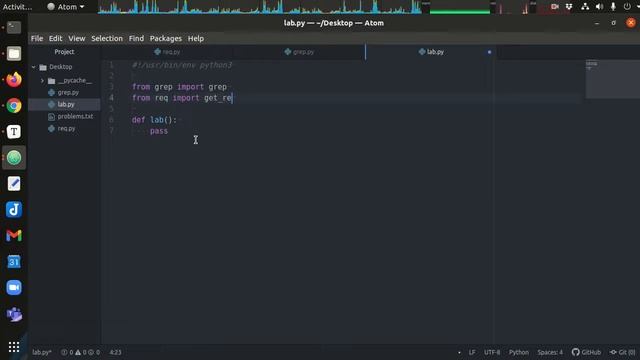Viewport: 640px width, 360px height.
Task: Click the Project panel header
Action: (x=64, y=52)
